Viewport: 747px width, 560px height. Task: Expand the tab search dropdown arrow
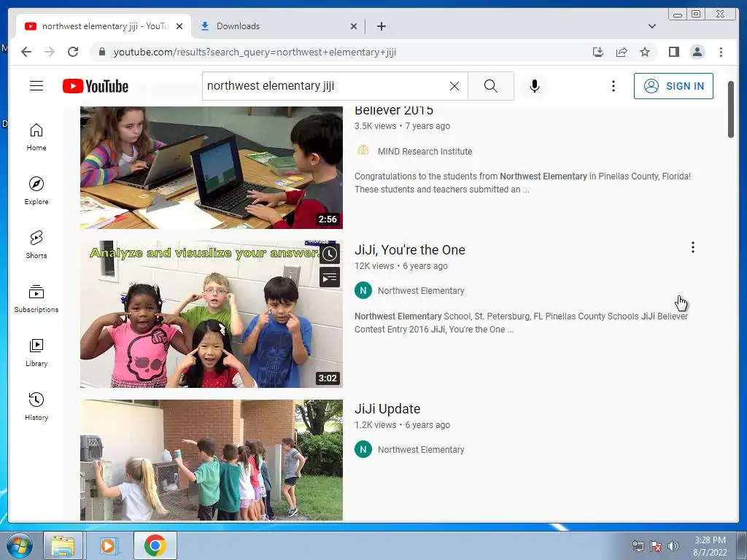pos(651,26)
